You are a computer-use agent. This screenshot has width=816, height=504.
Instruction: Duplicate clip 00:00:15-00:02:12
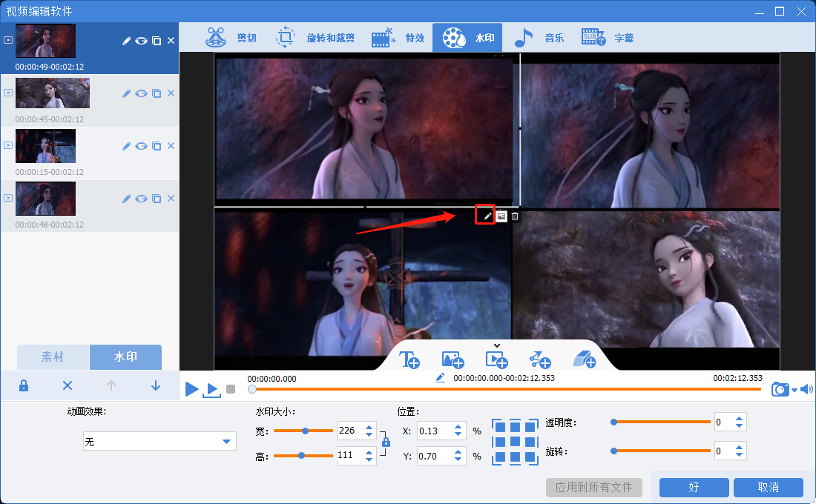pos(156,146)
